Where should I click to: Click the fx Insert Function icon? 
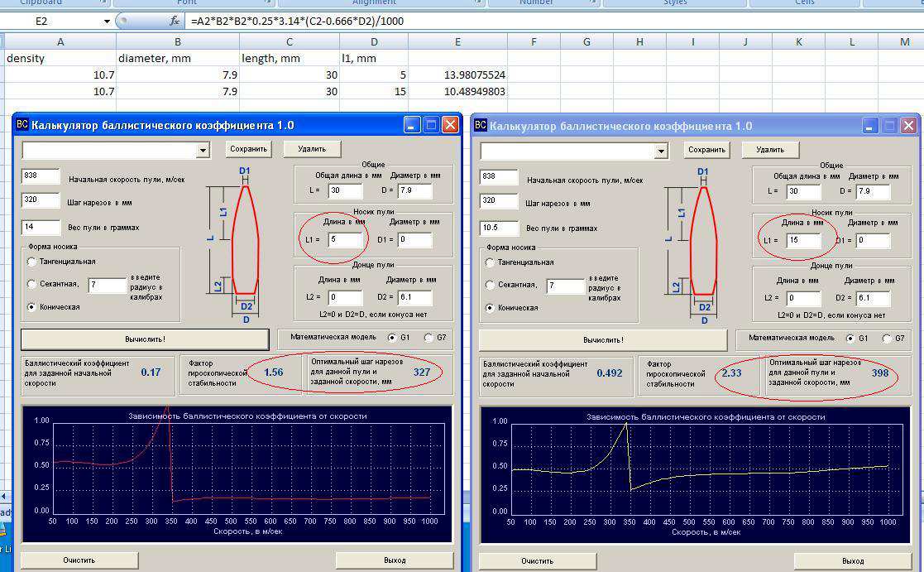click(175, 21)
